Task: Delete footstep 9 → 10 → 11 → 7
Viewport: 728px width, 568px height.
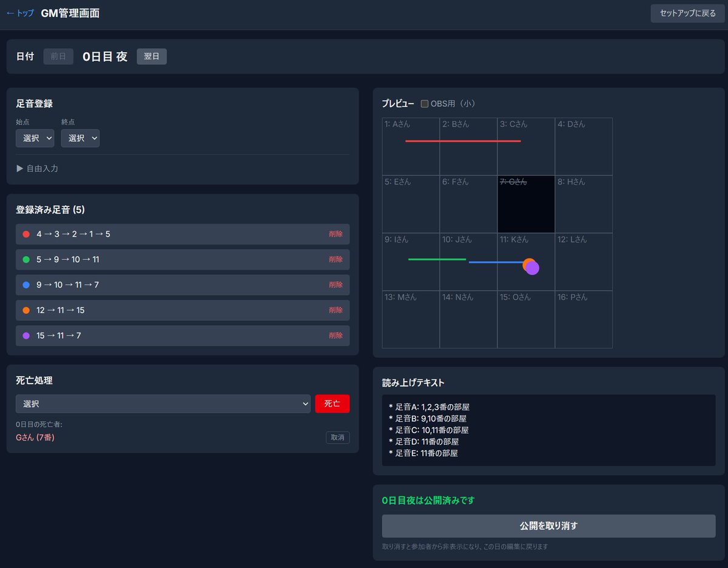Action: pyautogui.click(x=335, y=285)
